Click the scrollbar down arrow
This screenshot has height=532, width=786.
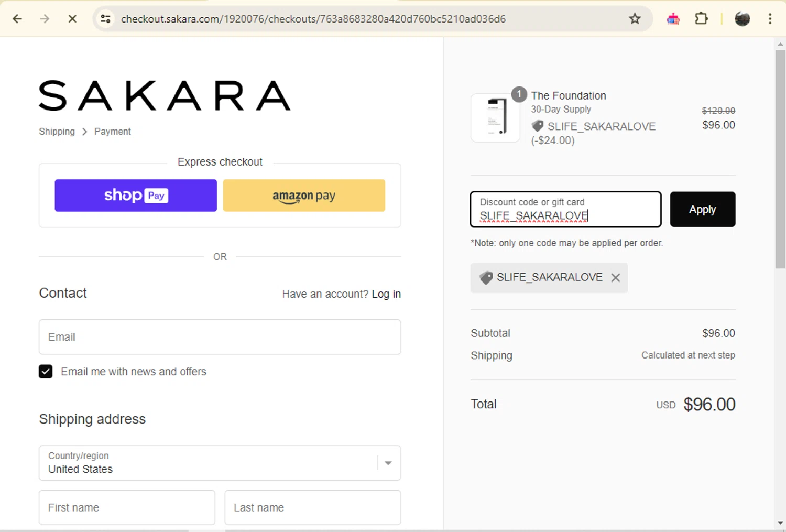(780, 523)
